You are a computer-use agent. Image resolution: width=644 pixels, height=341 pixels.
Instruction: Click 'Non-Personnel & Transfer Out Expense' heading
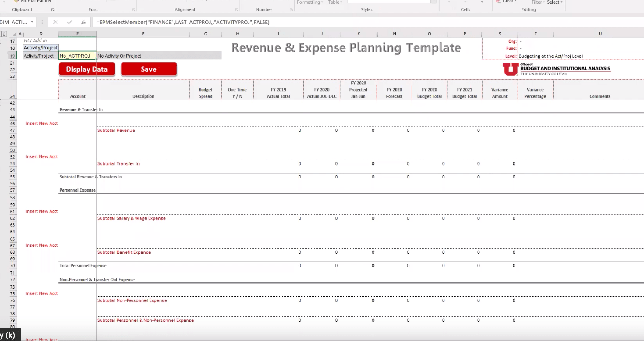[97, 280]
